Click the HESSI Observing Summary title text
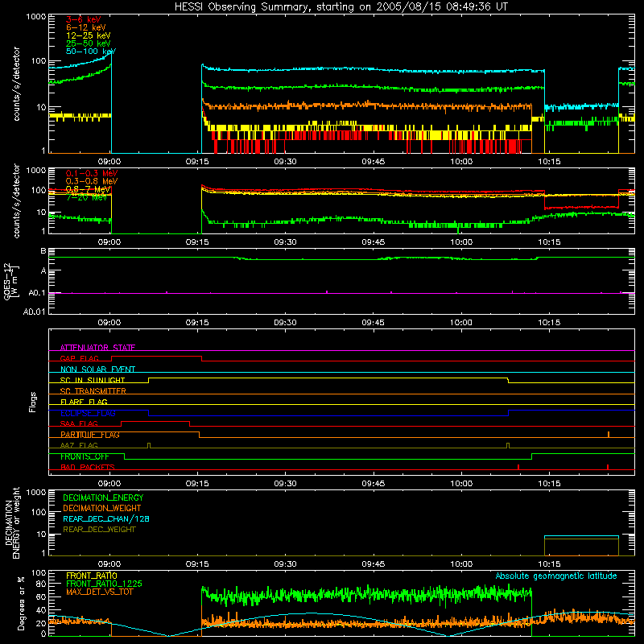The width and height of the screenshot is (644, 644). tap(341, 7)
